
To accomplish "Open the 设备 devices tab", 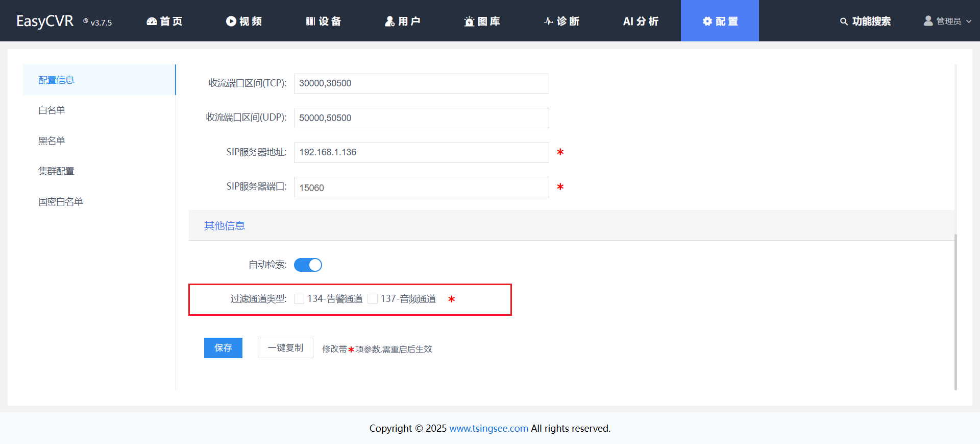I will click(324, 21).
